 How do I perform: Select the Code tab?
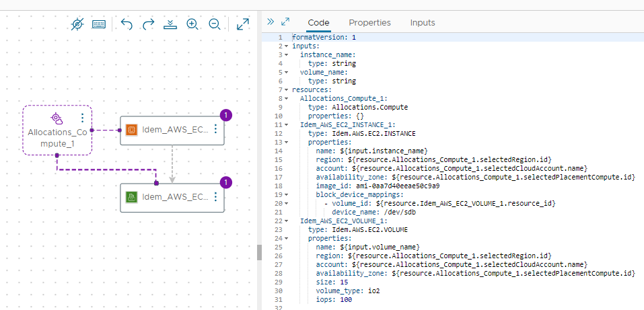point(318,22)
